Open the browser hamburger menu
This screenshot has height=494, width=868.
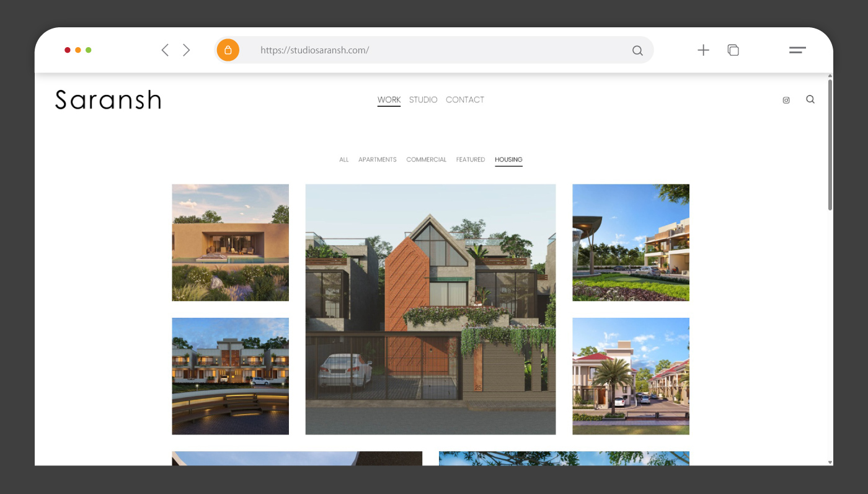tap(797, 50)
